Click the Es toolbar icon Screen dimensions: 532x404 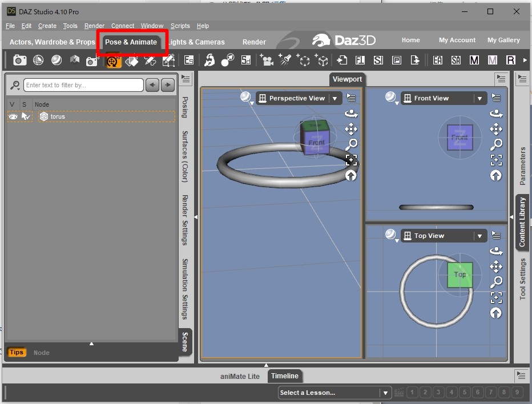(x=188, y=60)
